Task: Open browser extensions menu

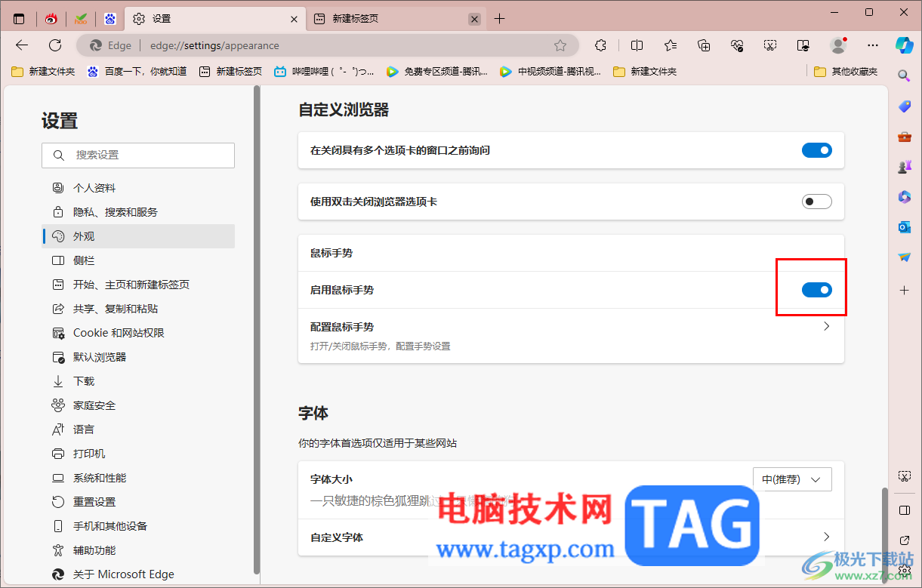Action: tap(600, 45)
